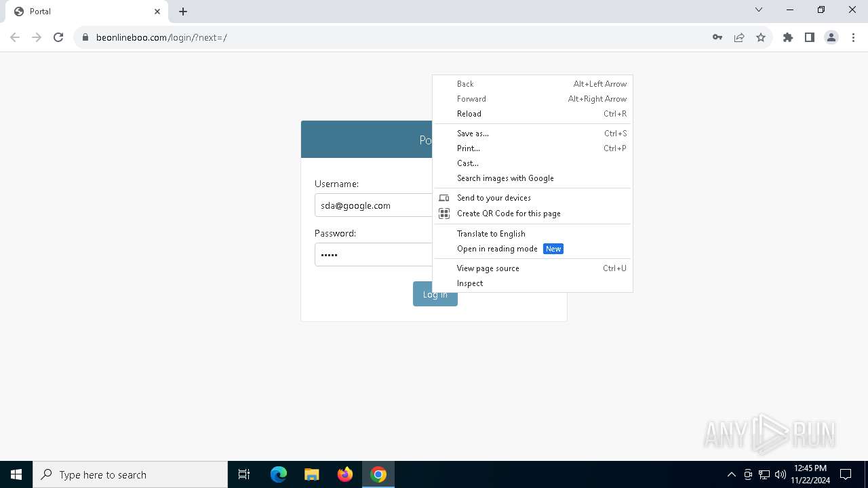Go back using browser back arrow
This screenshot has height=488, width=868.
[x=15, y=37]
